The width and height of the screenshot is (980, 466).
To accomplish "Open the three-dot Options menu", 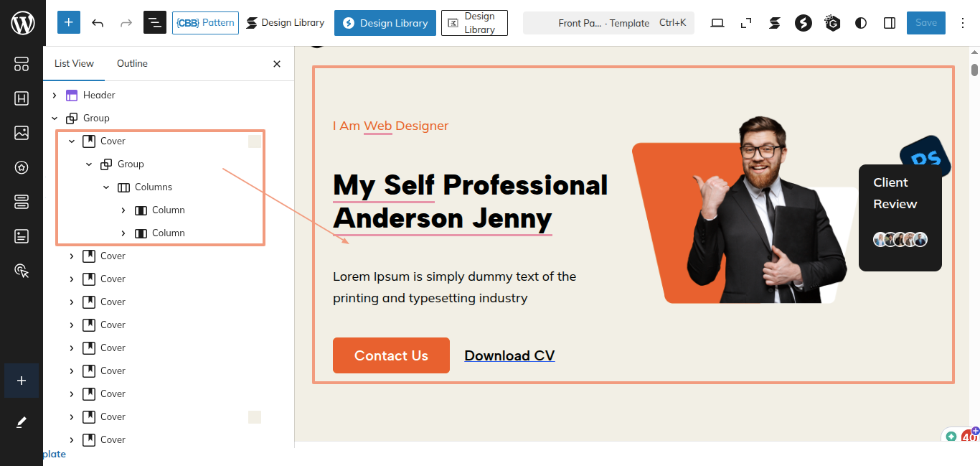I will click(x=963, y=23).
